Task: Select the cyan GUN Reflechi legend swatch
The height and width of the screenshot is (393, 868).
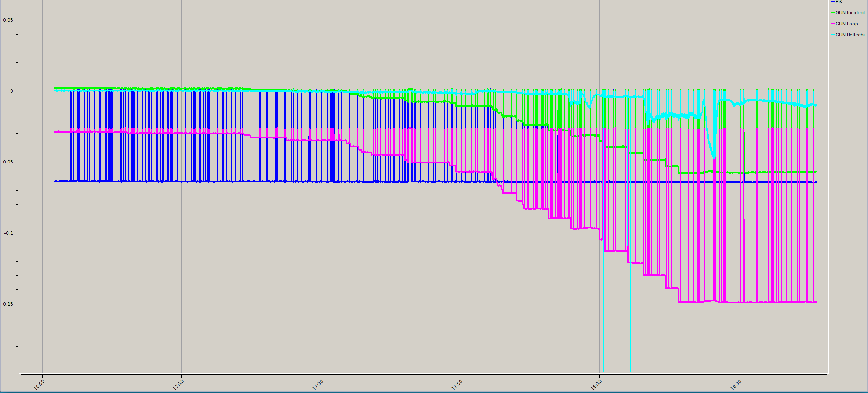Action: point(833,35)
